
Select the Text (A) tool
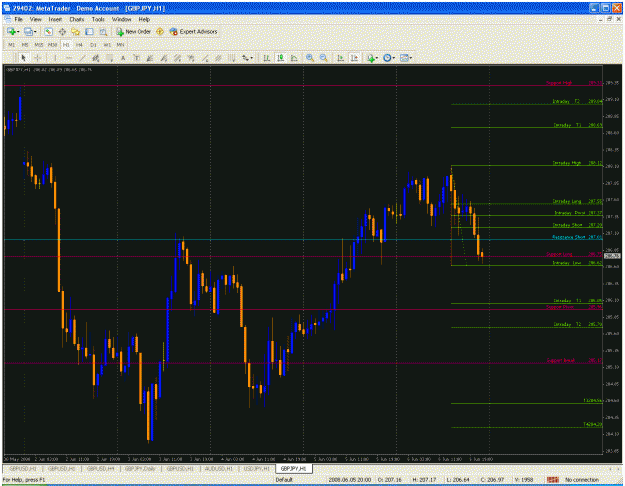[x=123, y=58]
